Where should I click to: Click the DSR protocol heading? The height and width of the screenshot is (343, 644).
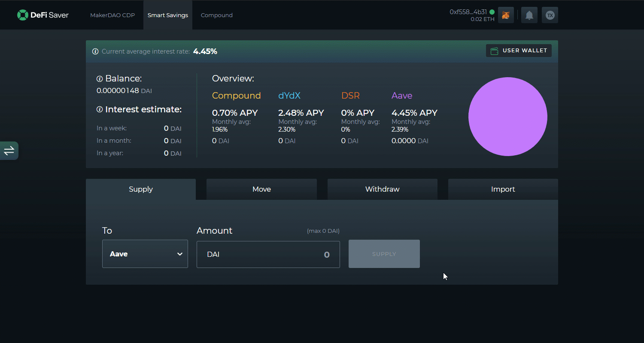(x=350, y=96)
